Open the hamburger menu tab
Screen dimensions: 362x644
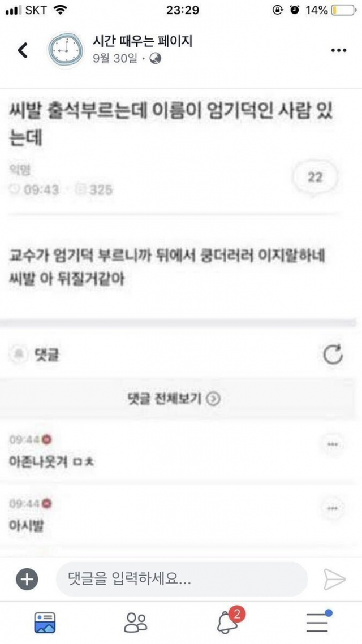[x=318, y=622]
